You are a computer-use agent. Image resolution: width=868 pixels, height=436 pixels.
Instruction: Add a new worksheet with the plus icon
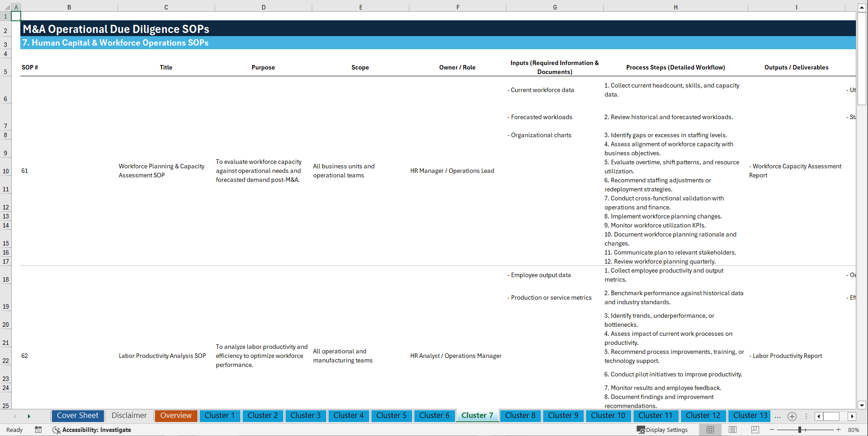[x=792, y=416]
